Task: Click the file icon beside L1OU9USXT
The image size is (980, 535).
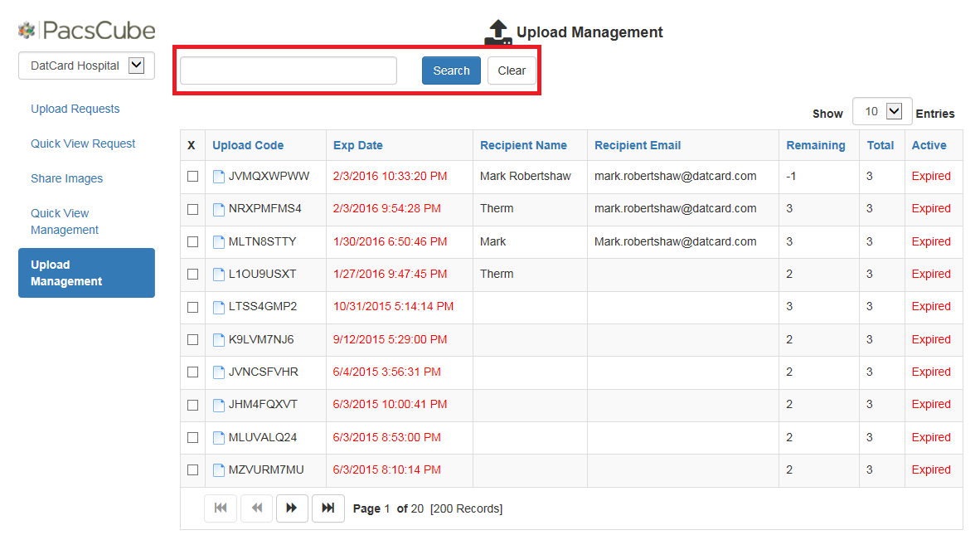Action: (x=219, y=275)
